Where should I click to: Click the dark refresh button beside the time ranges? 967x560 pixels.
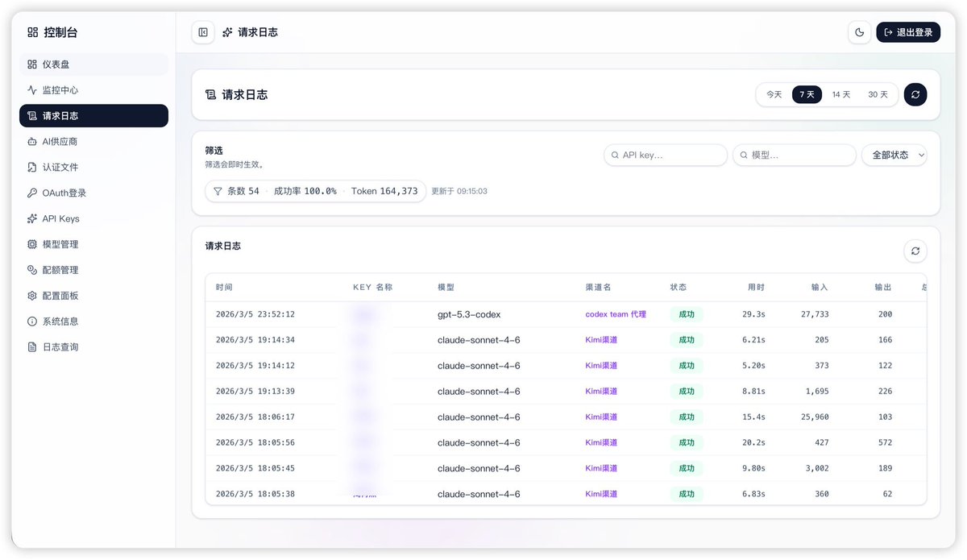coord(915,94)
